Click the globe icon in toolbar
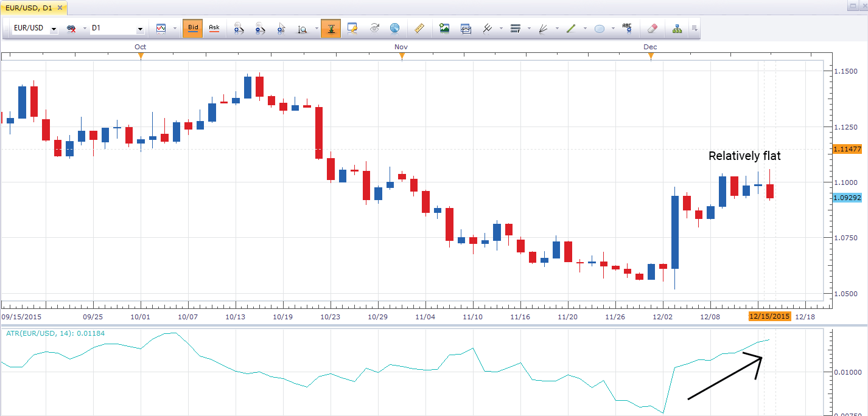The height and width of the screenshot is (416, 868). (394, 28)
